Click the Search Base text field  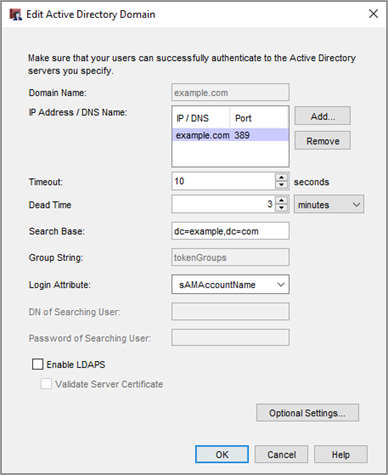(x=230, y=231)
